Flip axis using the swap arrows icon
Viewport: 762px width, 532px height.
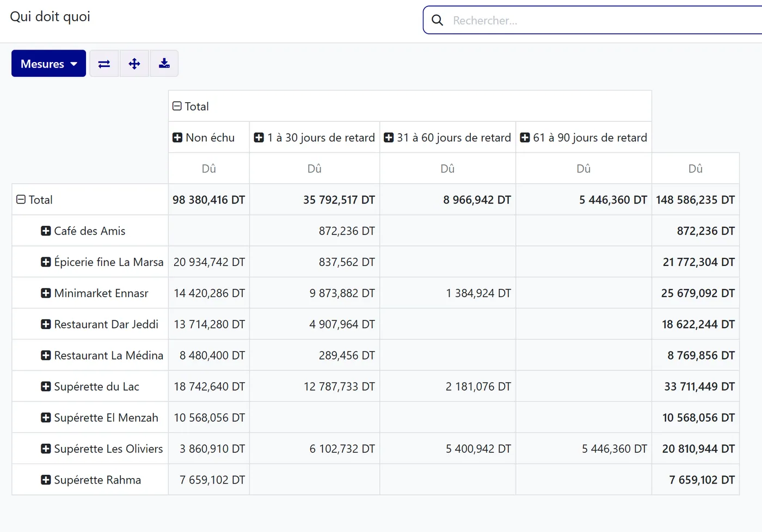point(104,64)
